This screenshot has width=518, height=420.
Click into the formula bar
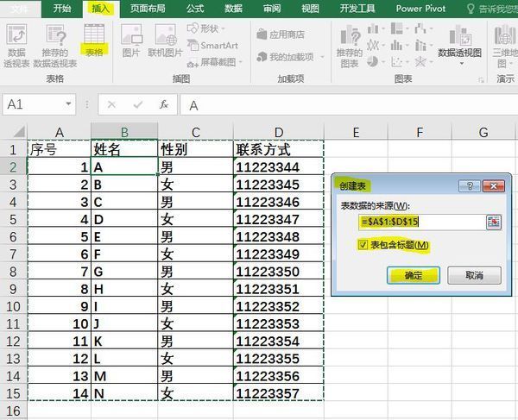coord(349,105)
